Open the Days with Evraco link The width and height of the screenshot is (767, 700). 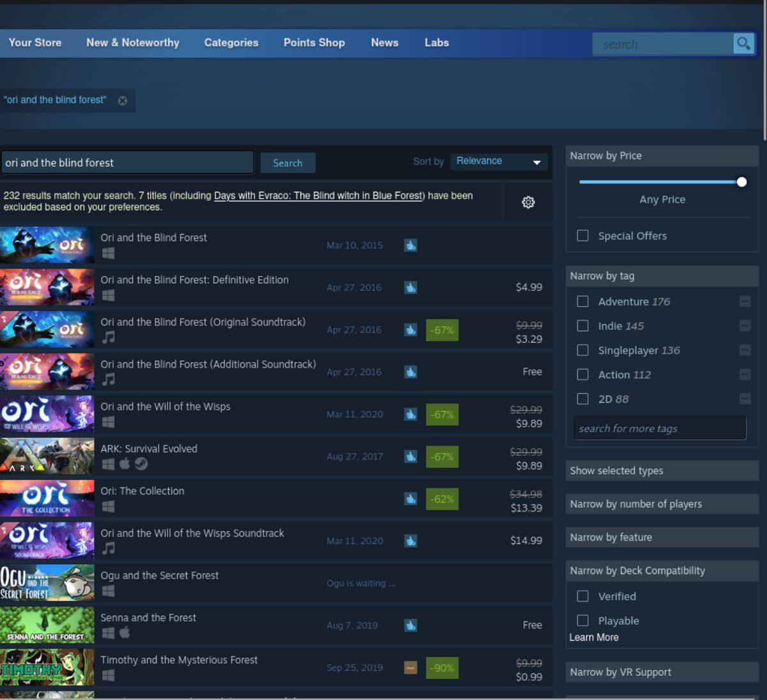click(318, 195)
